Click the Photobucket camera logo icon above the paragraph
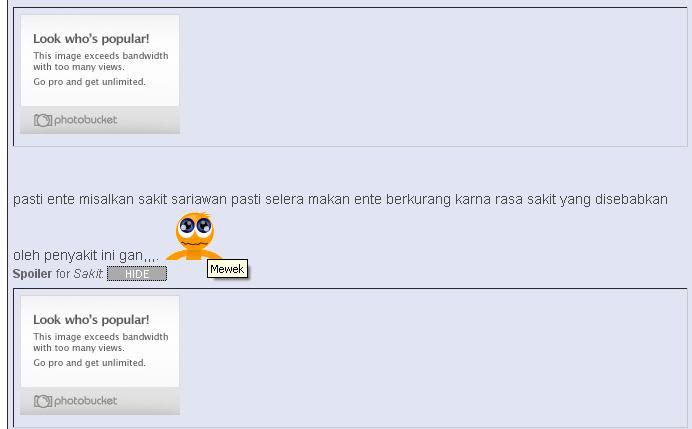The width and height of the screenshot is (692, 429). (43, 120)
